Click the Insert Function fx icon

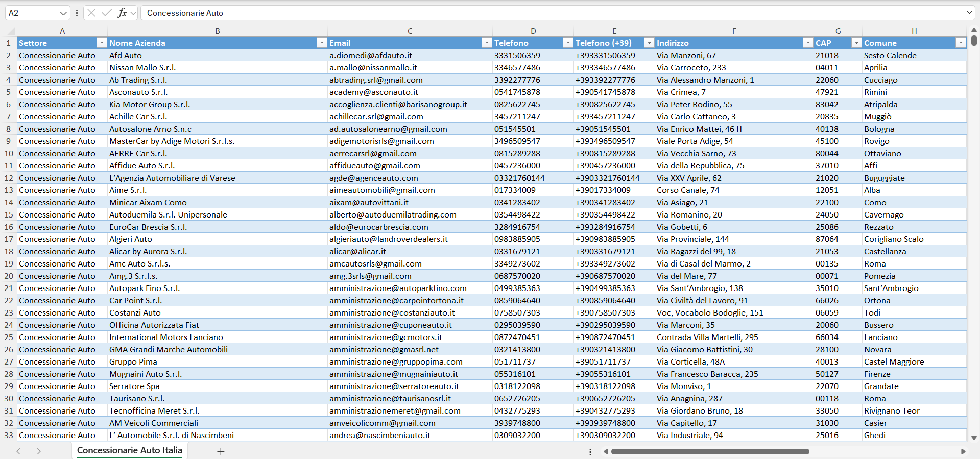pyautogui.click(x=122, y=13)
